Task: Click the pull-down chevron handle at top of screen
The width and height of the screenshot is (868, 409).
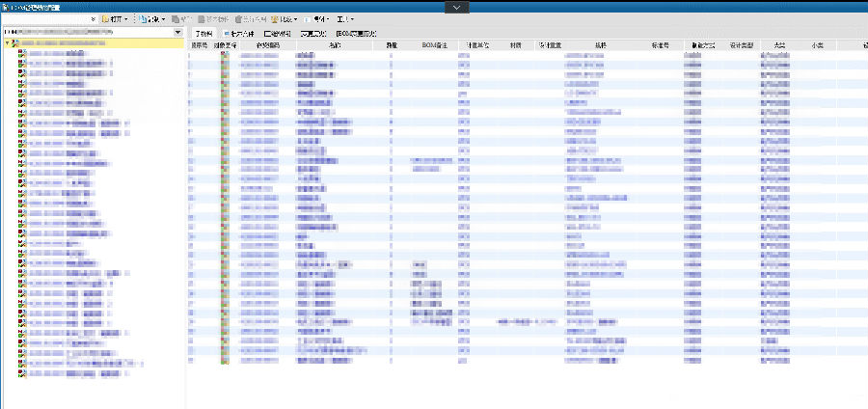Action: coord(456,7)
